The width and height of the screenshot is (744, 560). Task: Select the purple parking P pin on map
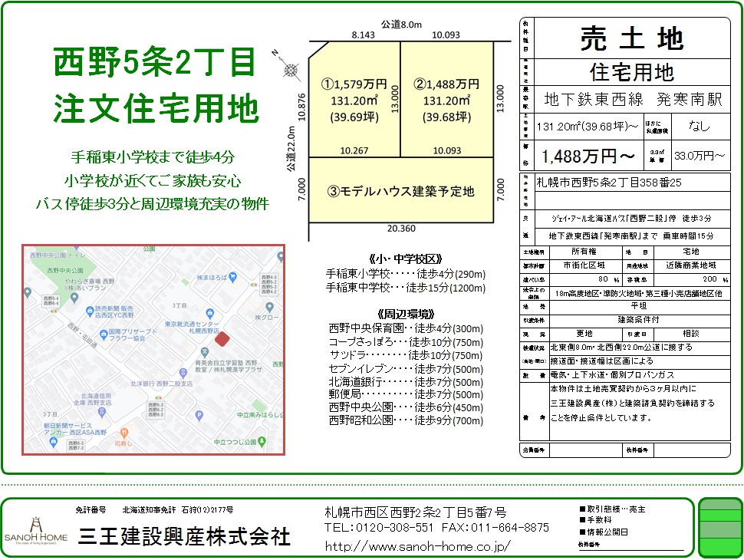[x=199, y=417]
